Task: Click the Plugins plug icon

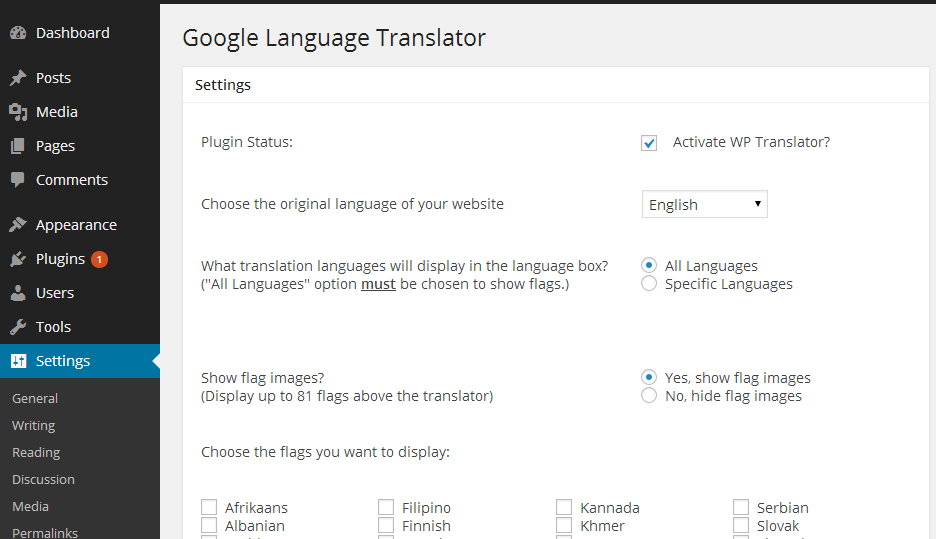Action: click(x=18, y=258)
